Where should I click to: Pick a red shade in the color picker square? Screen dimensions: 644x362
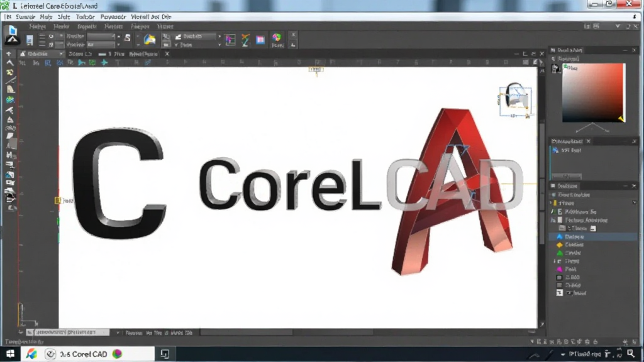(x=594, y=92)
